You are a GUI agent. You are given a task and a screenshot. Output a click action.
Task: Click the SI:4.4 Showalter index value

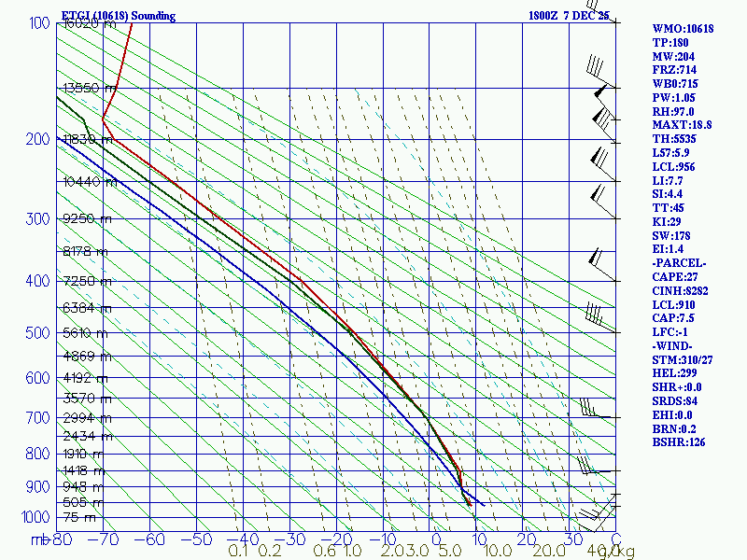point(667,194)
